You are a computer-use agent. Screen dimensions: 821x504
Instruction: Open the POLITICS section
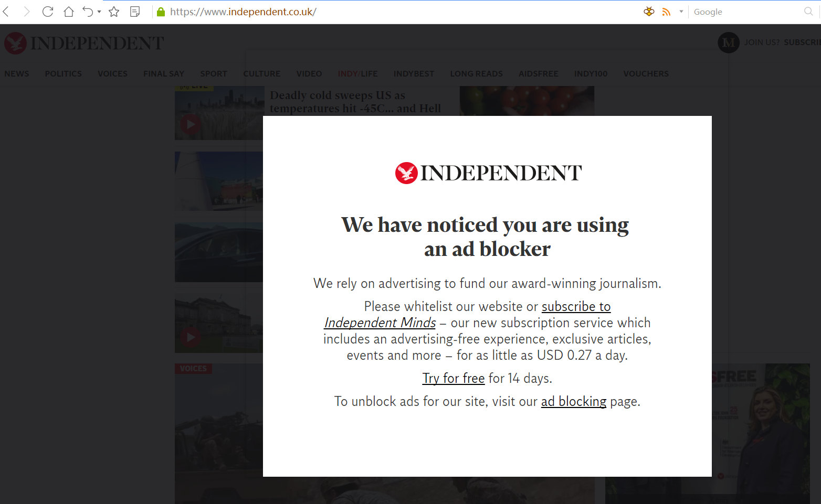[64, 74]
